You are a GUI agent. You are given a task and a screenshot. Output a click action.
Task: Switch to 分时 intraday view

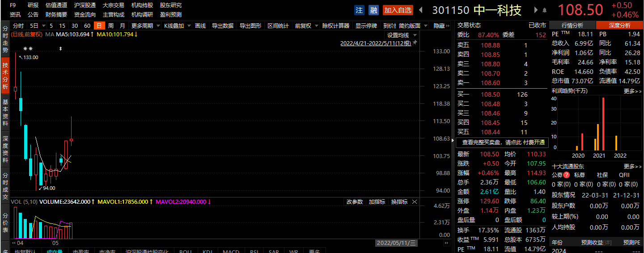point(18,26)
